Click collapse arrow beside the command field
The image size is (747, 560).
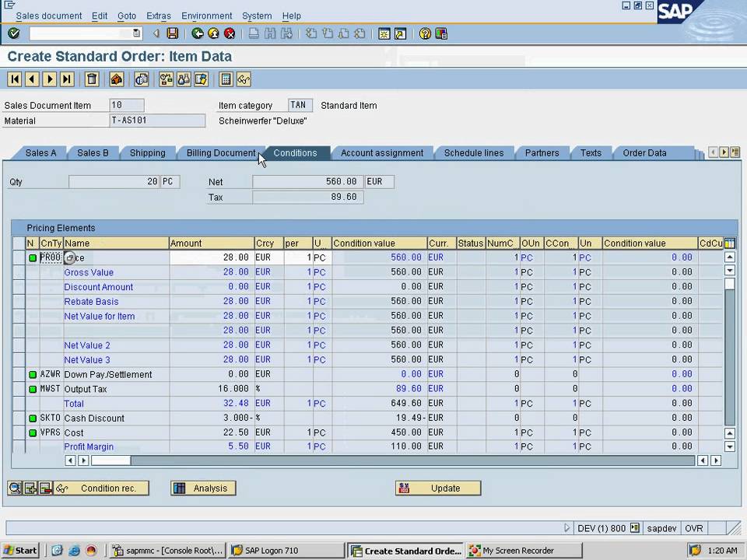[x=156, y=33]
